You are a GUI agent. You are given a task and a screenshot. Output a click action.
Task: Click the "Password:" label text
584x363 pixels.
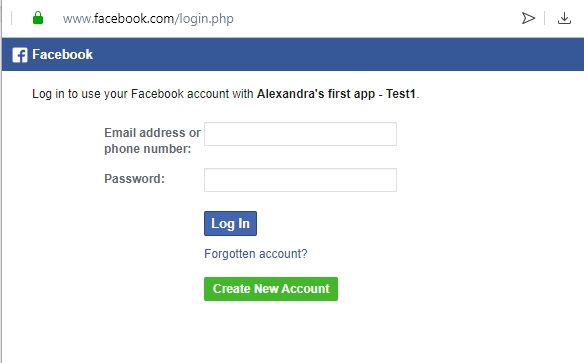tap(134, 179)
